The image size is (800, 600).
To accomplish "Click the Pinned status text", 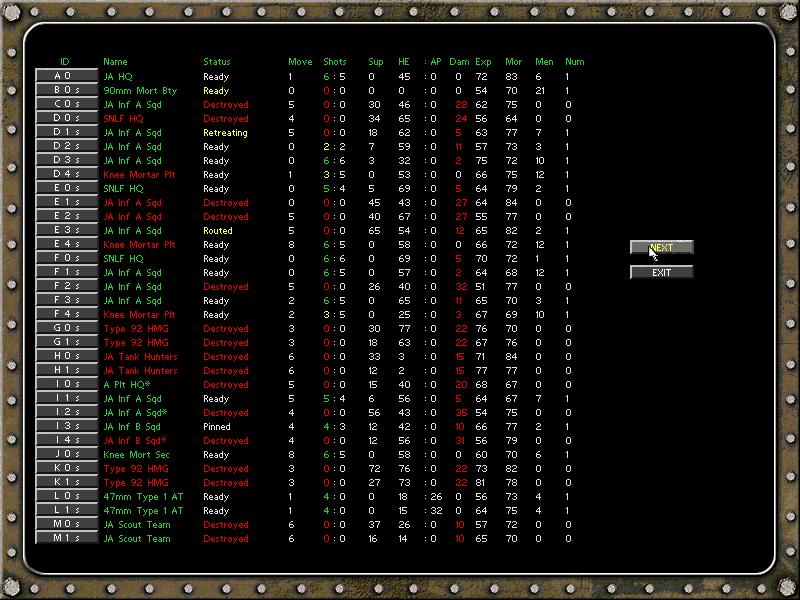I will pos(217,427).
